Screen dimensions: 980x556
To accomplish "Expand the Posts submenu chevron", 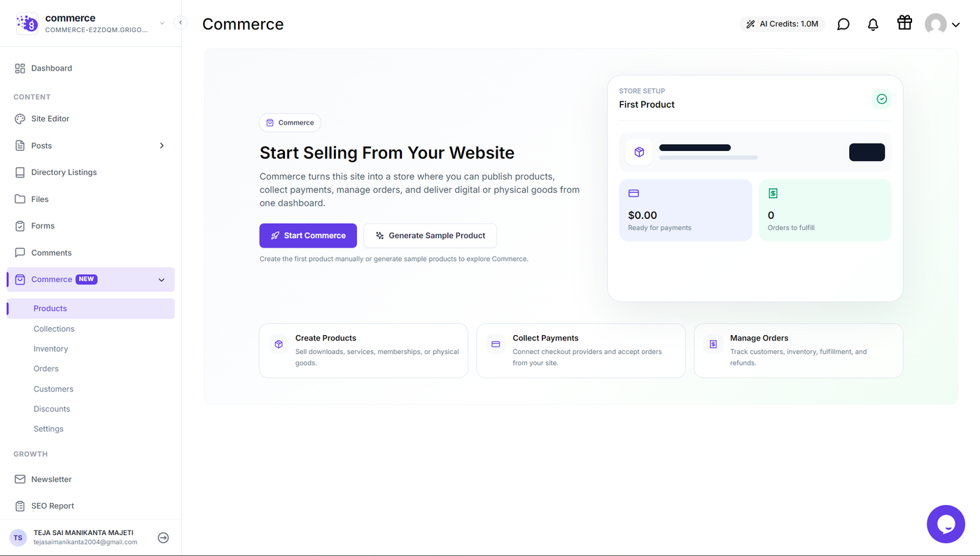I will pyautogui.click(x=162, y=145).
